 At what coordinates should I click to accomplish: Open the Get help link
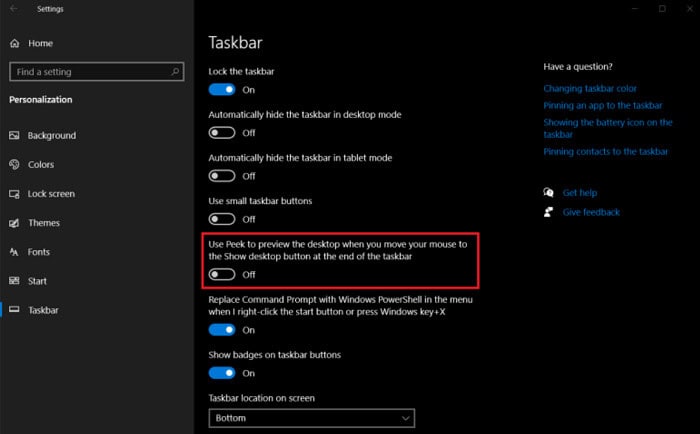click(579, 192)
